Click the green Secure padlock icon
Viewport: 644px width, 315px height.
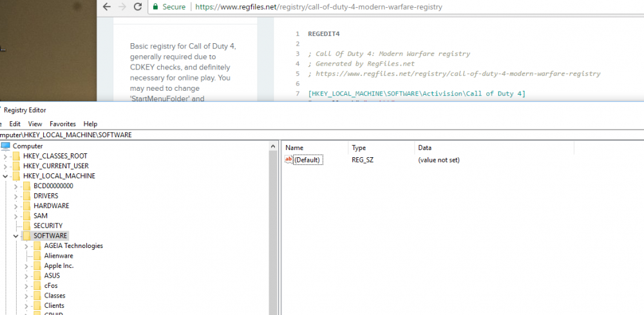click(x=155, y=7)
